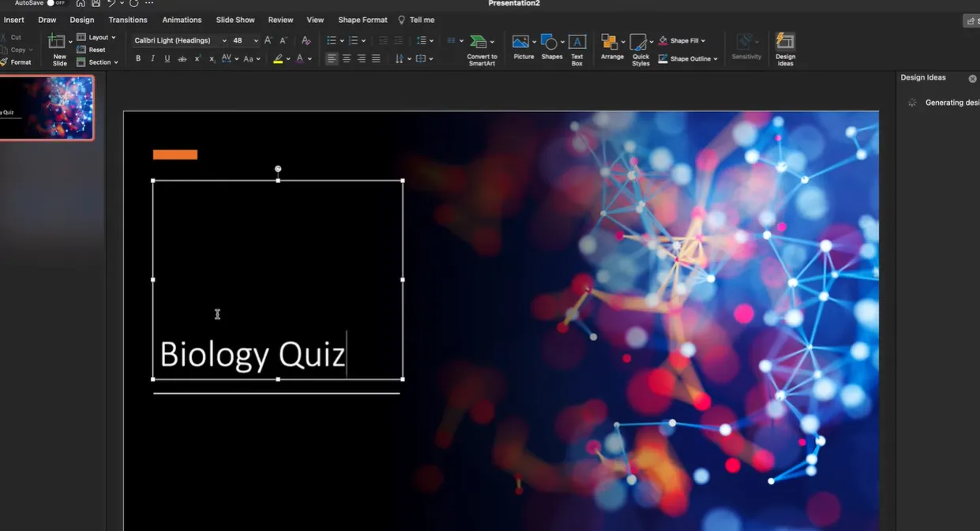Image resolution: width=980 pixels, height=531 pixels.
Task: Toggle italic formatting
Action: tap(152, 59)
